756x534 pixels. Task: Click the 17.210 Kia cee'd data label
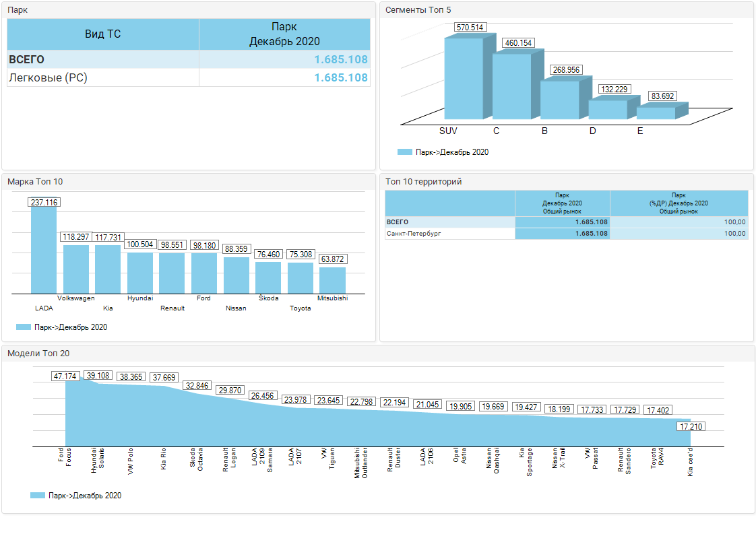(692, 426)
